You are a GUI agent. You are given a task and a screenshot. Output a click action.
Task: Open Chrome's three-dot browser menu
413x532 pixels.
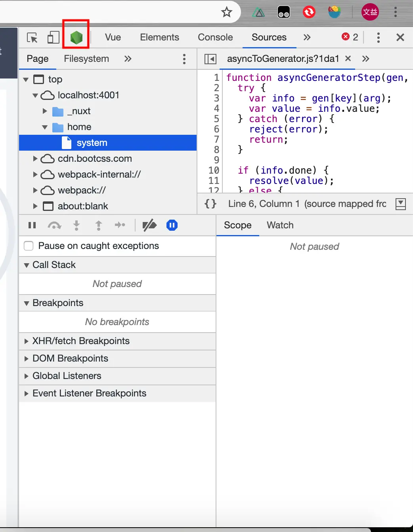[x=396, y=12]
